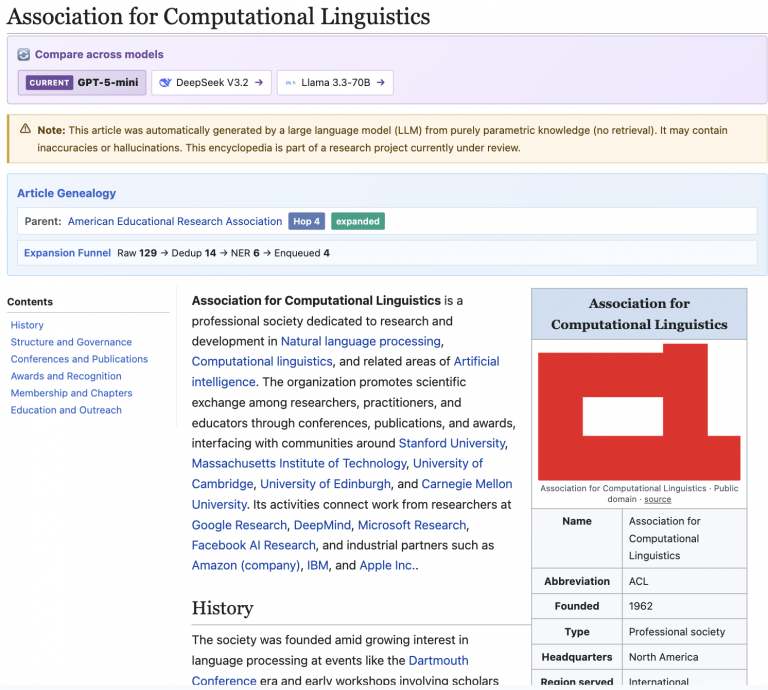Viewport: 768px width, 690px height.
Task: Jump to the Structure and Governance section
Action: (72, 342)
